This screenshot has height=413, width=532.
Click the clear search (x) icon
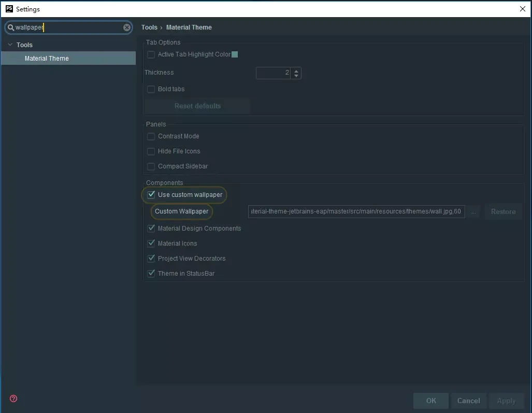click(127, 27)
